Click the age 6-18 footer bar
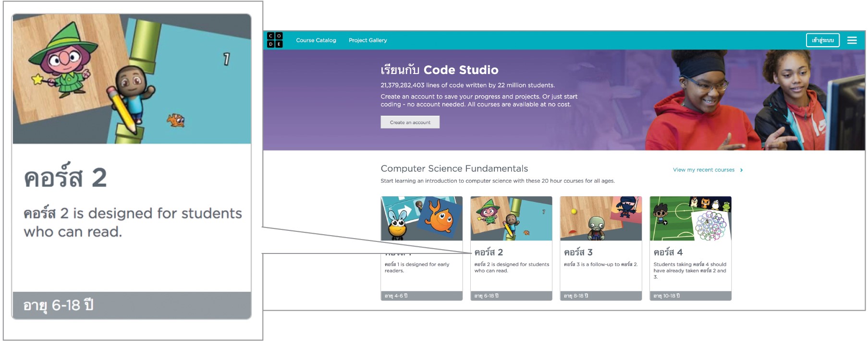 click(x=511, y=296)
